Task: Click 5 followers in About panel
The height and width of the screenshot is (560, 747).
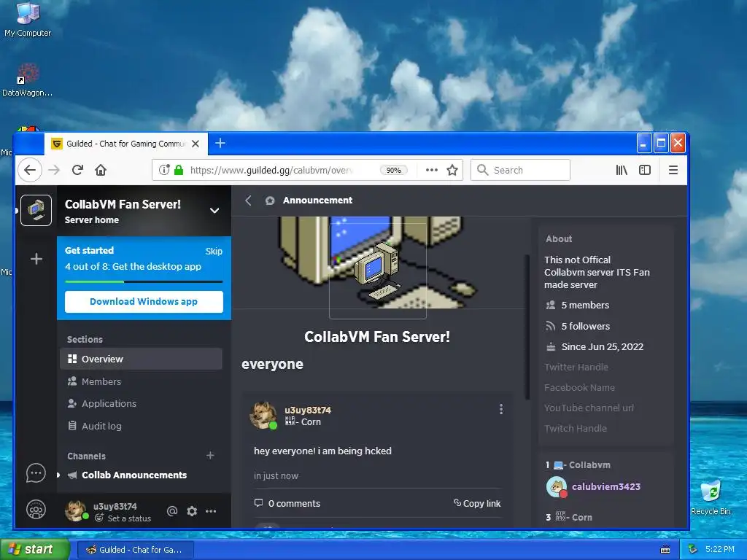Action: point(578,326)
